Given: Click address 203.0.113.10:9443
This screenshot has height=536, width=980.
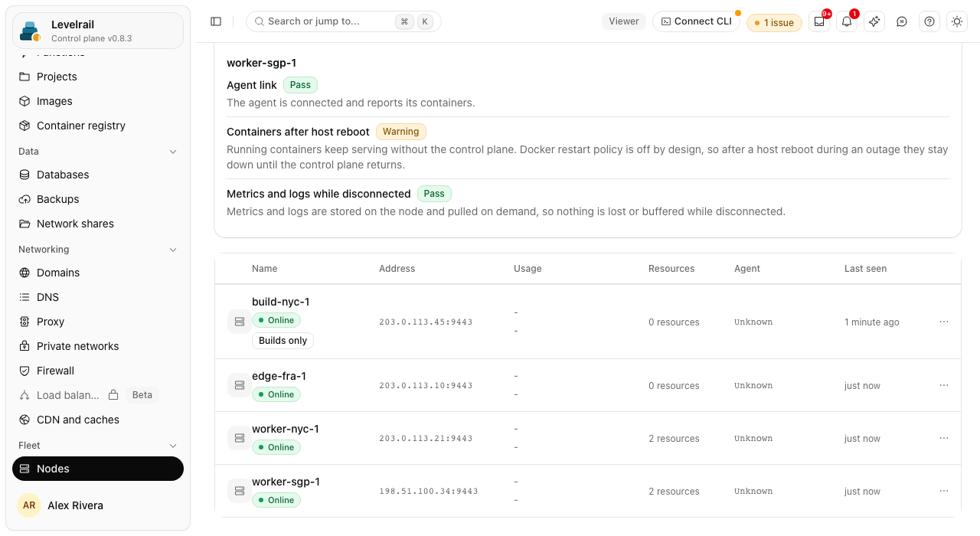Looking at the screenshot, I should coord(426,386).
